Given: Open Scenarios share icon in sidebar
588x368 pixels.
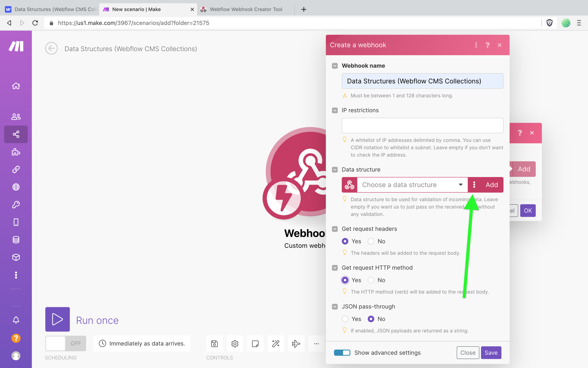Looking at the screenshot, I should 16,134.
